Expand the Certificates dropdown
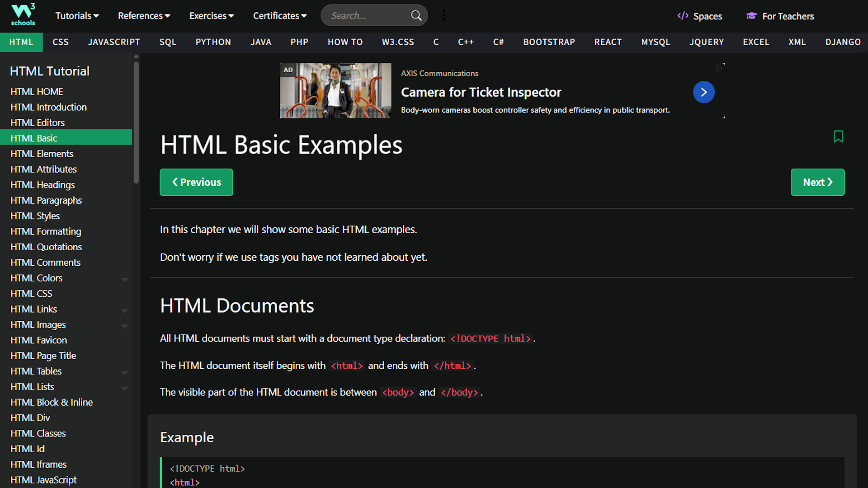868x488 pixels. [x=279, y=16]
